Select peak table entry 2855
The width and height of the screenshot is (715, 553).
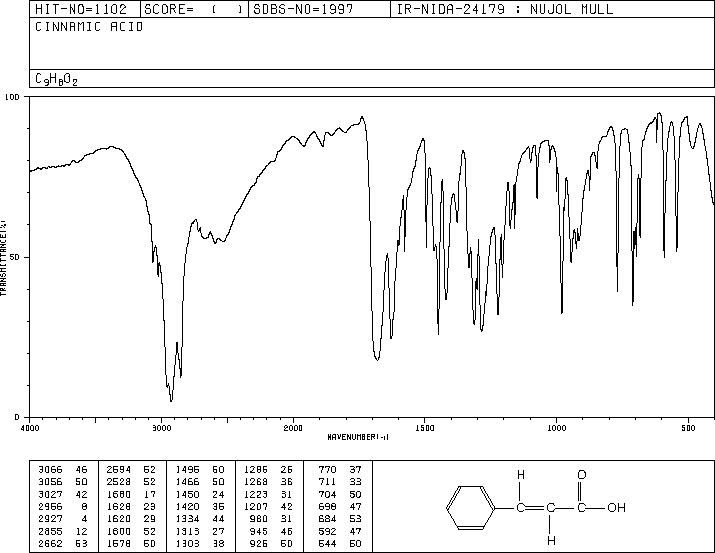point(50,531)
